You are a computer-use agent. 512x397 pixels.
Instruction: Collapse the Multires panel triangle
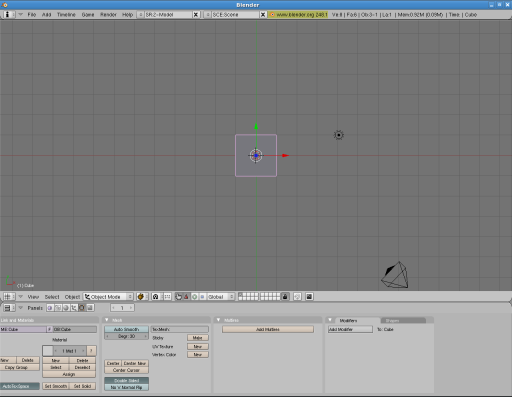(x=218, y=320)
